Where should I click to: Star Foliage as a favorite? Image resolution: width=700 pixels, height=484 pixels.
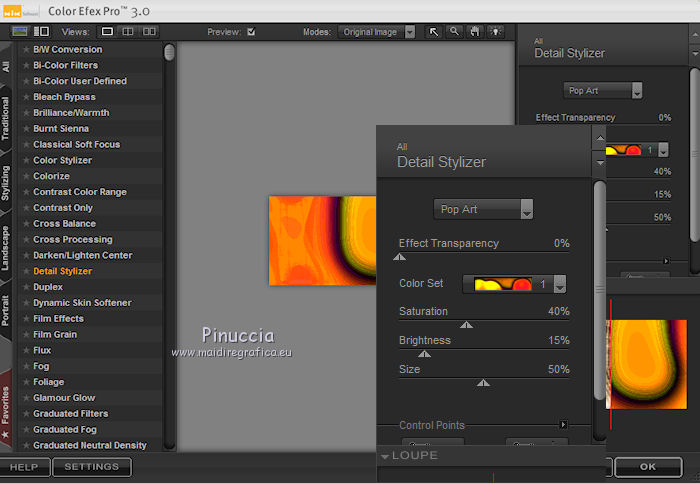[x=26, y=382]
